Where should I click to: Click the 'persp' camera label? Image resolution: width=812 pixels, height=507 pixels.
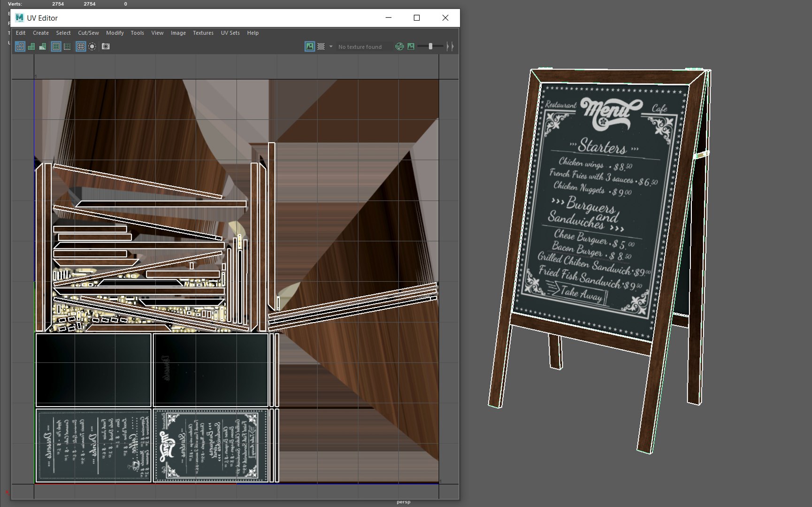click(404, 502)
